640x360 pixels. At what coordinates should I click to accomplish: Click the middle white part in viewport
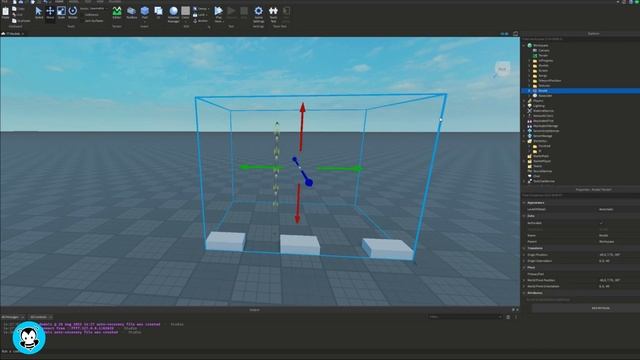pos(300,245)
